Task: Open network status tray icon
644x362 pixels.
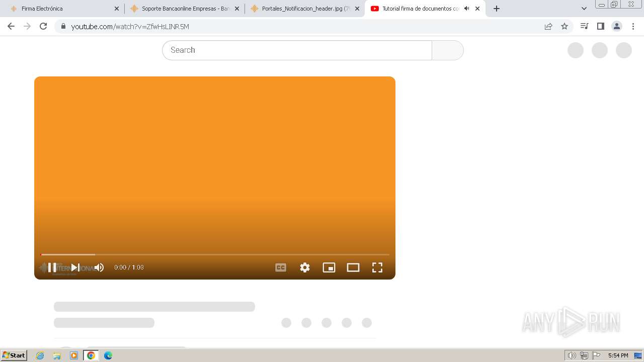Action: (x=584, y=355)
